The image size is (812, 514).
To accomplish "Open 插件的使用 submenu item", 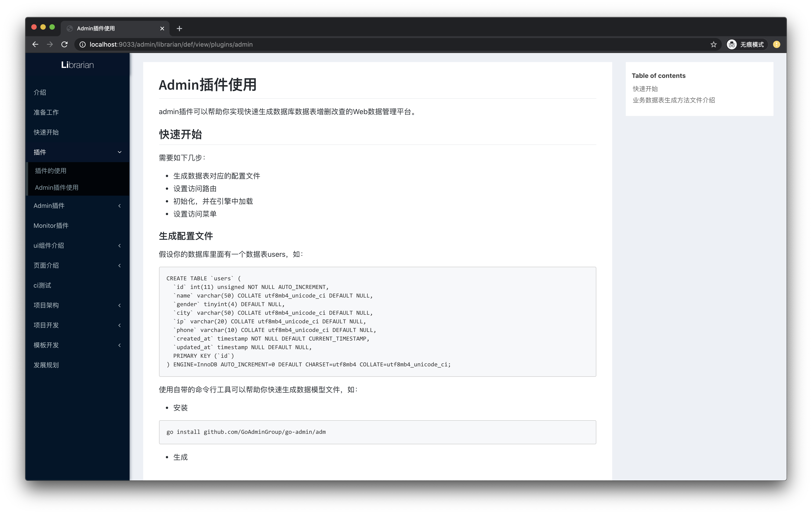I will 51,171.
